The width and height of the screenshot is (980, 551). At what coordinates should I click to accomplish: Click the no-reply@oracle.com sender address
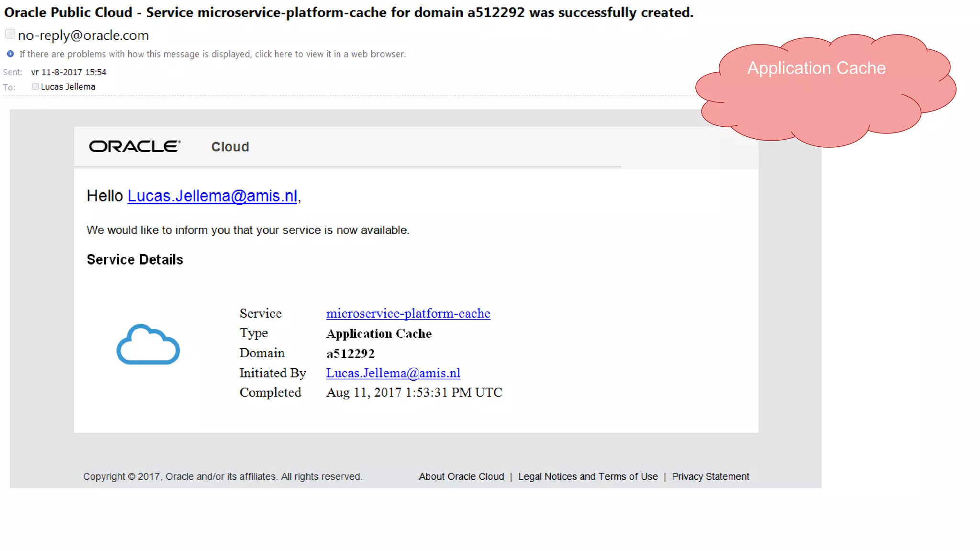83,35
